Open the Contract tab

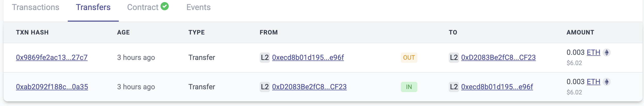143,7
